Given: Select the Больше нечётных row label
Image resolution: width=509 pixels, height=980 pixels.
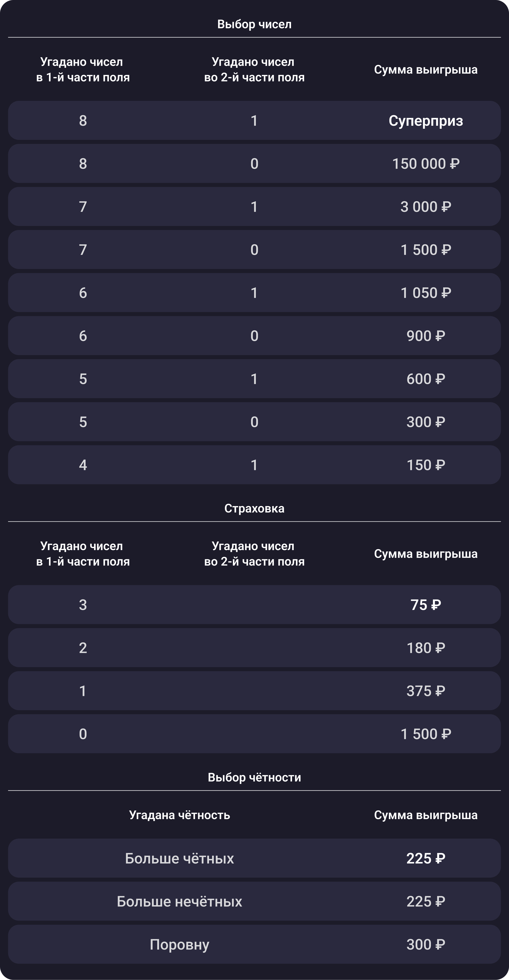Looking at the screenshot, I should [x=179, y=901].
